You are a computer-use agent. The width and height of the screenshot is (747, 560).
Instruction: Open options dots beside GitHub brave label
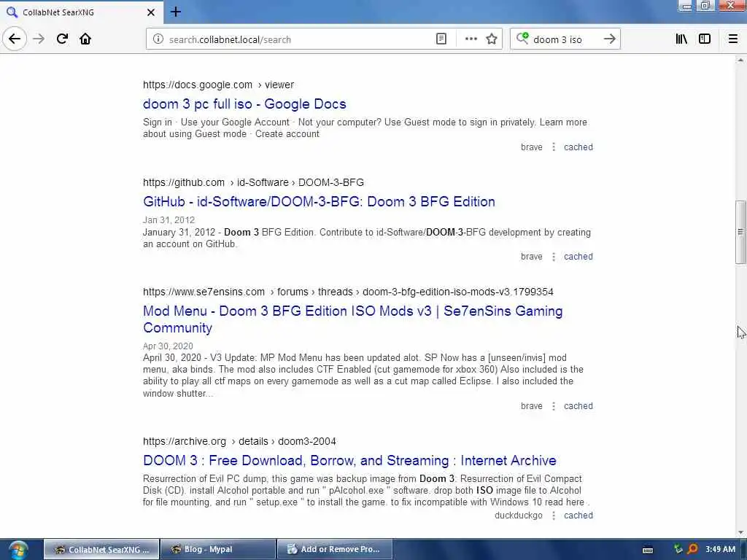coord(554,257)
